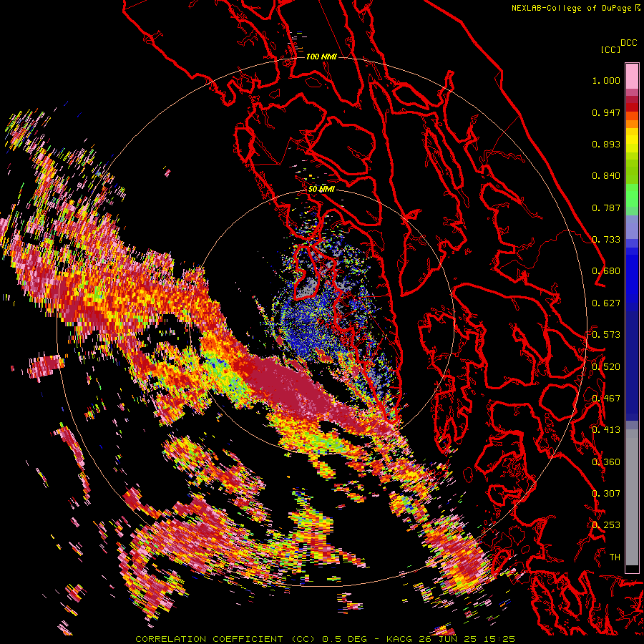Click the [CC] unit label
Image resolution: width=644 pixels, height=644 pixels.
click(x=610, y=49)
